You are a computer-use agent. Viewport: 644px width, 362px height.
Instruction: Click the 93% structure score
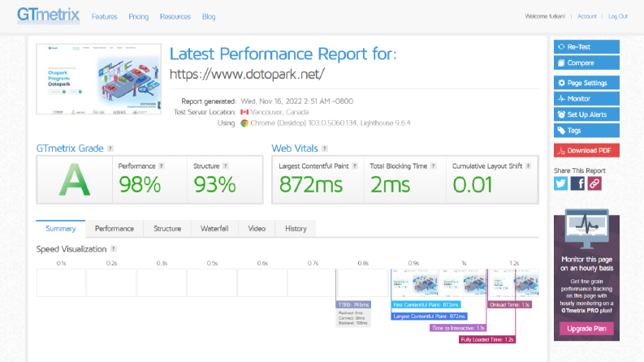tap(214, 184)
